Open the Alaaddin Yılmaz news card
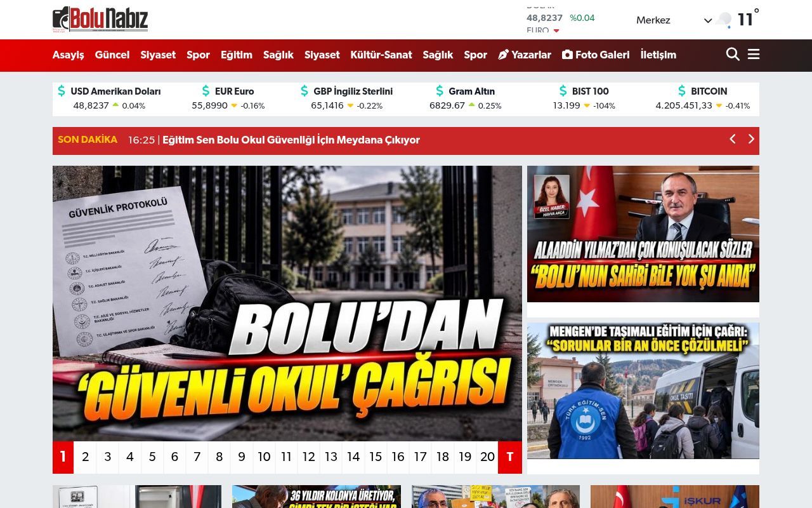Image resolution: width=812 pixels, height=508 pixels. (x=643, y=234)
